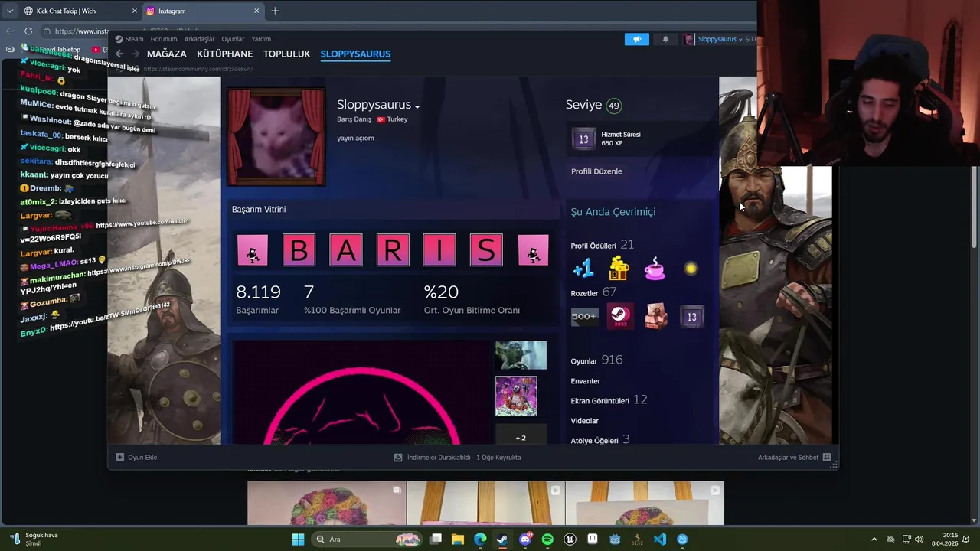Click the cat profile avatar
Screen dimensions: 980x551
[276, 137]
